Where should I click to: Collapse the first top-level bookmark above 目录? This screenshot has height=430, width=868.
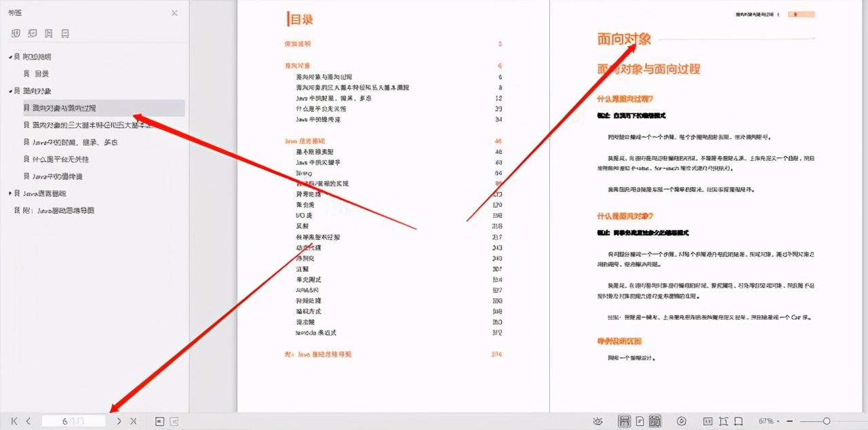10,57
